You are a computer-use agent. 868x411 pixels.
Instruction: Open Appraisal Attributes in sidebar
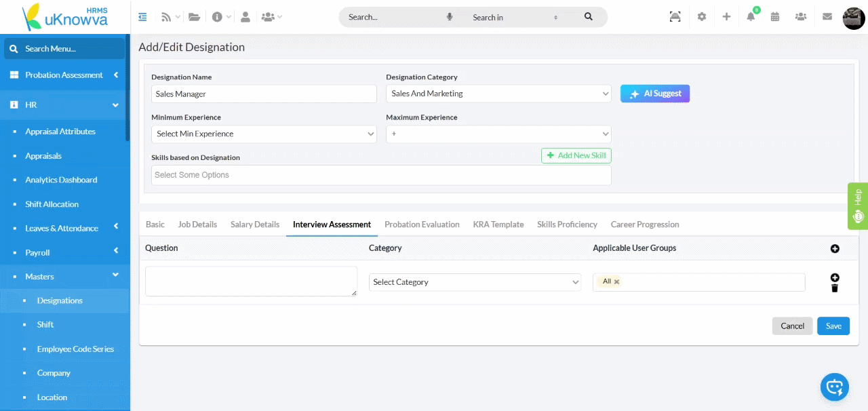tap(60, 132)
